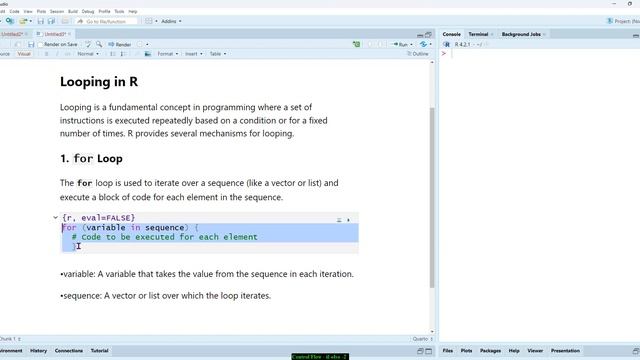This screenshot has width=640, height=360.
Task: Open the Packages tab
Action: point(490,351)
